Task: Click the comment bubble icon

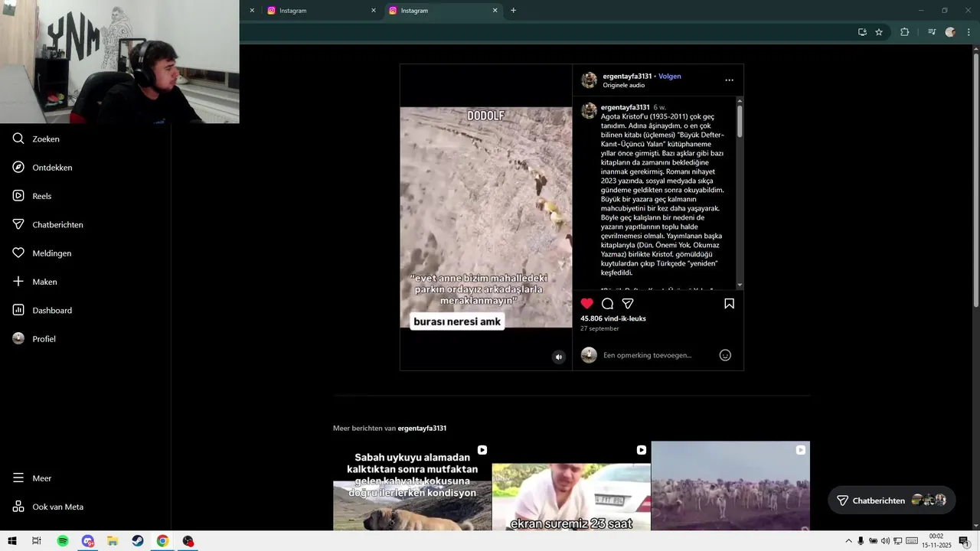Action: (608, 304)
